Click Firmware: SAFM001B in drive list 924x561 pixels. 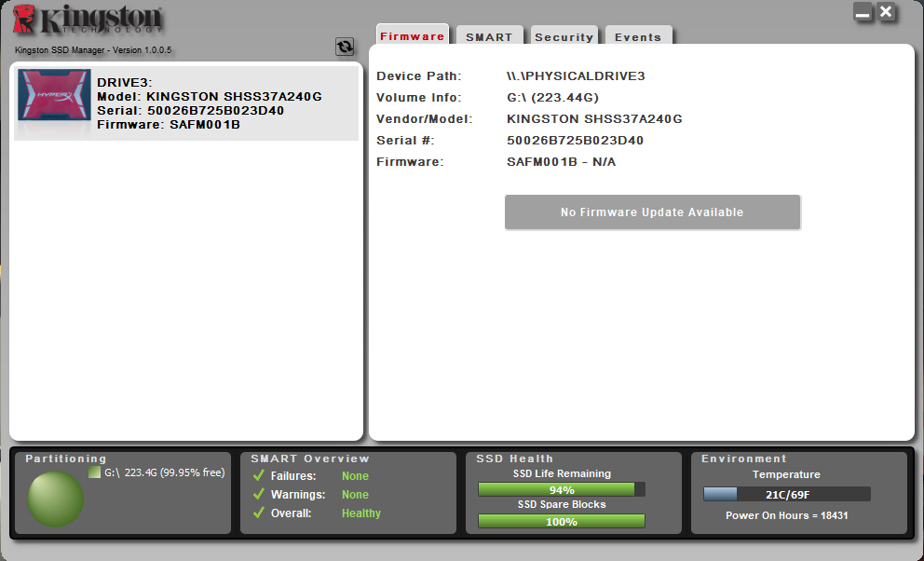click(169, 125)
